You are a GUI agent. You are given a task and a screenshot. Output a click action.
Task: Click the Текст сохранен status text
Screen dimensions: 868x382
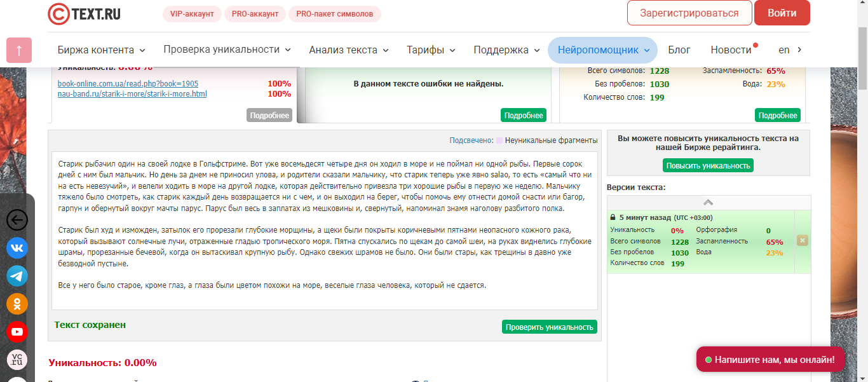[90, 325]
